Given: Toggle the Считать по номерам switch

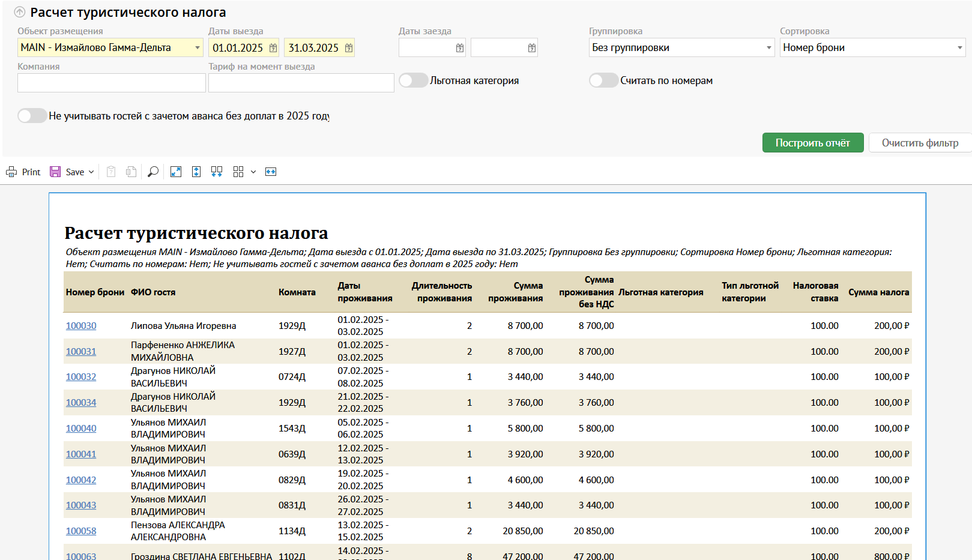Looking at the screenshot, I should click(603, 80).
